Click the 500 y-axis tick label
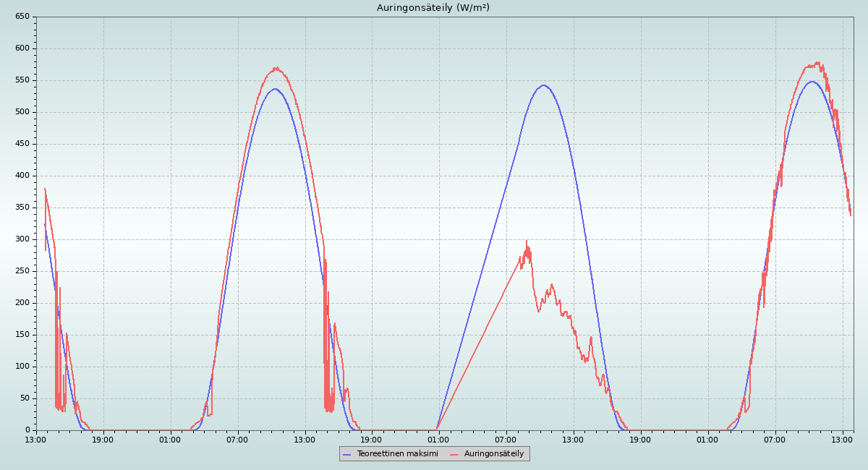The image size is (868, 470). point(22,112)
